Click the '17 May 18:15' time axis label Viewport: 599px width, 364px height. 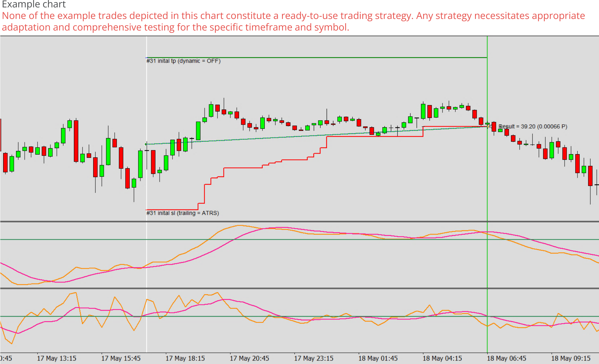185,358
